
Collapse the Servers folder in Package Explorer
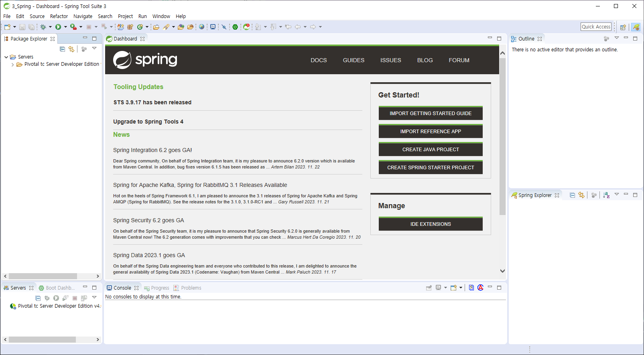(x=6, y=57)
